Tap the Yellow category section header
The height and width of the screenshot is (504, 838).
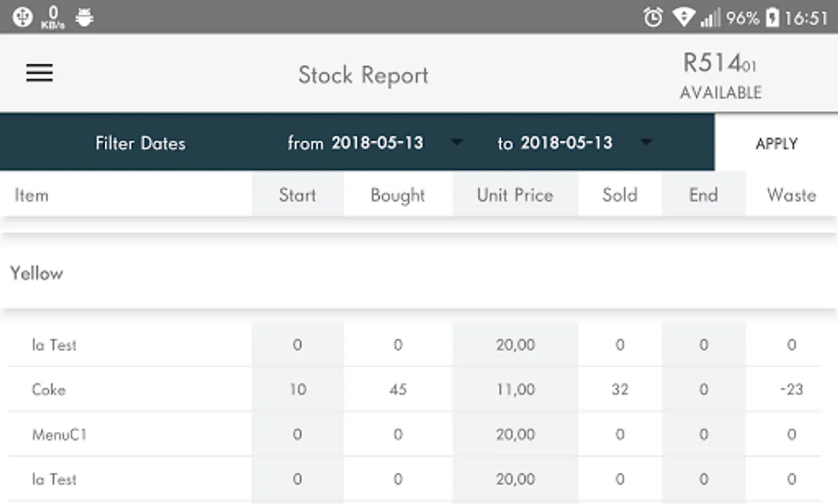click(37, 273)
